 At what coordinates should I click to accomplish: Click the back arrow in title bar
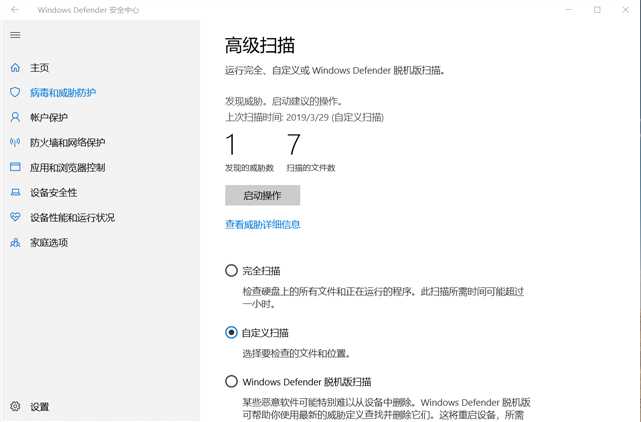[15, 9]
